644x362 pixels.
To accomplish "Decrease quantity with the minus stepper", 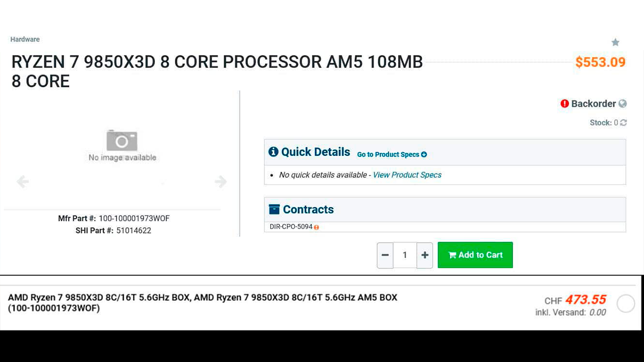I will (x=385, y=255).
